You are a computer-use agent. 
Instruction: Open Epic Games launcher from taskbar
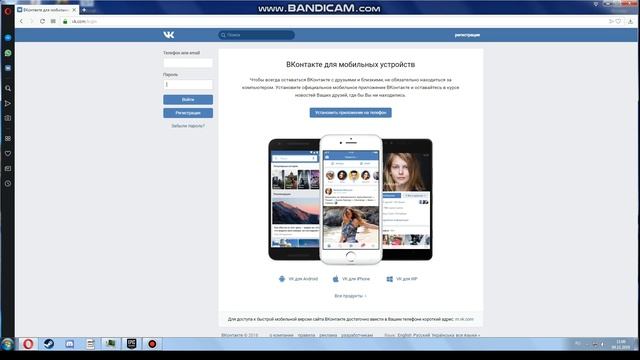[131, 344]
